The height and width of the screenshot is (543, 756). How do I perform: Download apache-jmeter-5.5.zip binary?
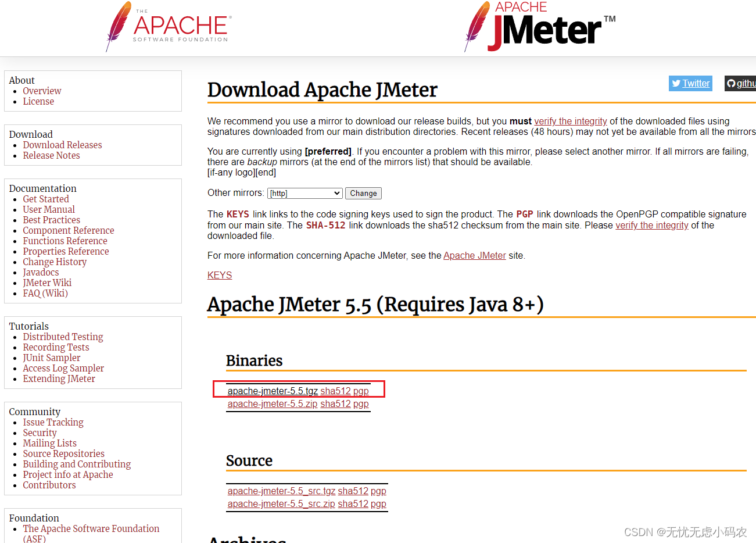(x=273, y=403)
